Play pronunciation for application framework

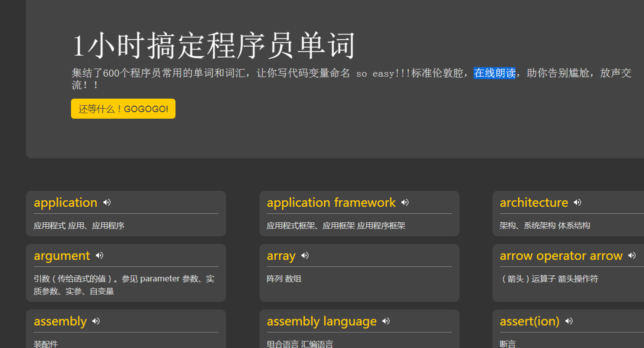click(x=405, y=202)
